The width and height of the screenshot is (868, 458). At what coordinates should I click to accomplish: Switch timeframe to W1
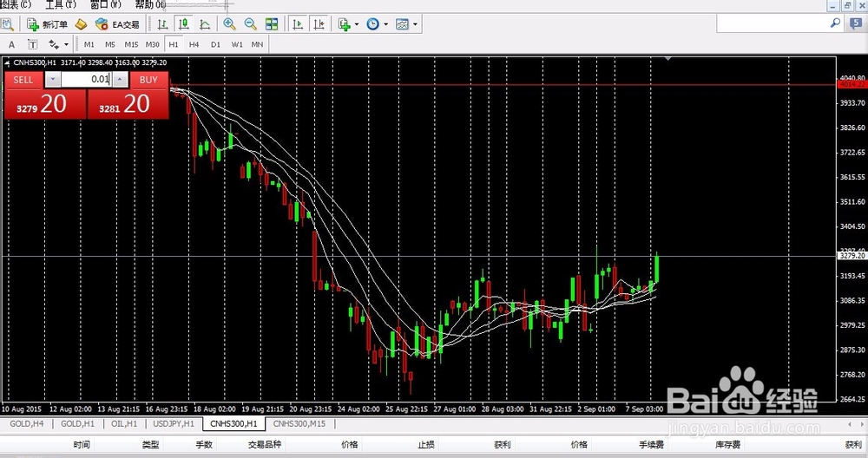(237, 44)
